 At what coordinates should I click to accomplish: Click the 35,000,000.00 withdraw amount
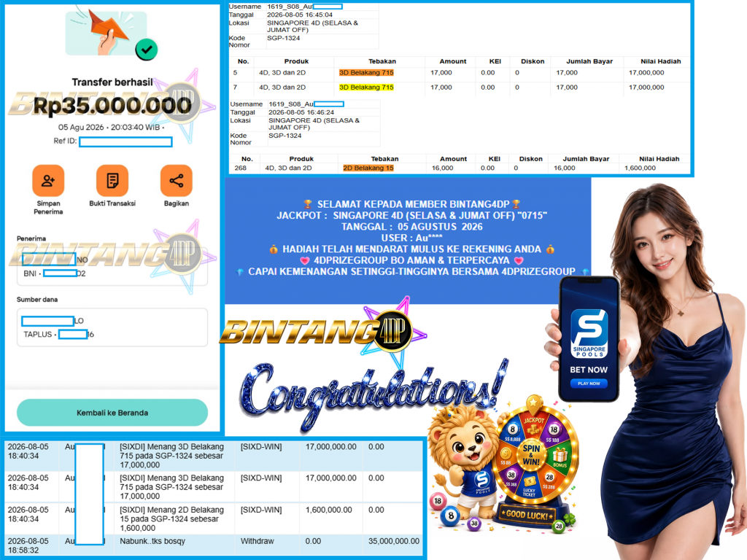[394, 541]
